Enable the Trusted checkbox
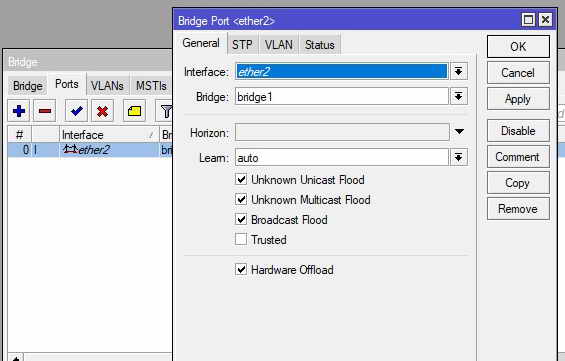Screen dimensions: 565x361 (241, 239)
